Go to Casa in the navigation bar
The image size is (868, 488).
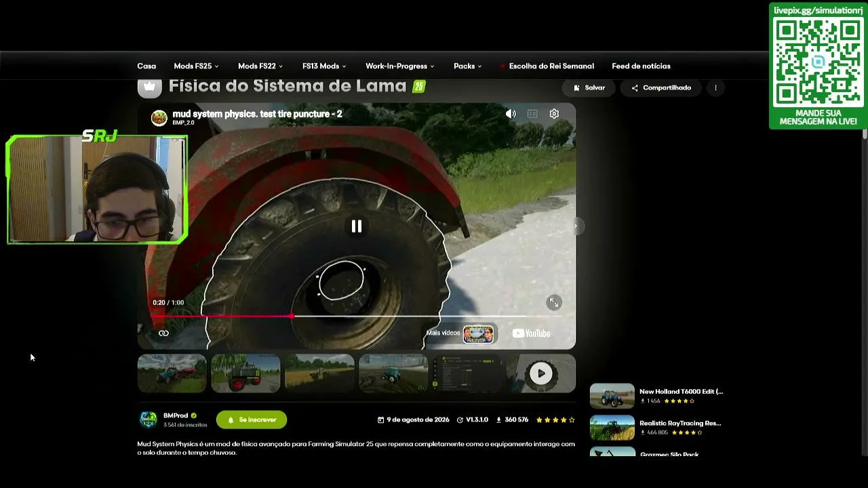[146, 66]
